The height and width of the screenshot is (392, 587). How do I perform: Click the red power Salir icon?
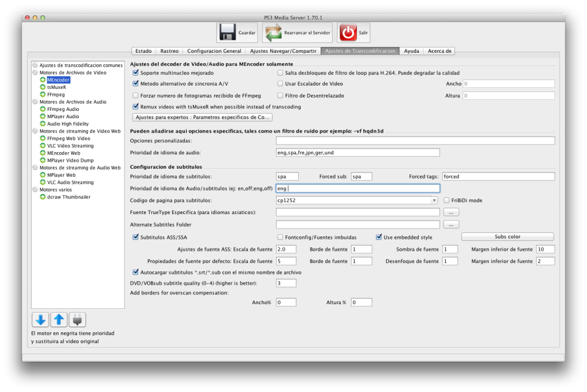click(x=348, y=33)
